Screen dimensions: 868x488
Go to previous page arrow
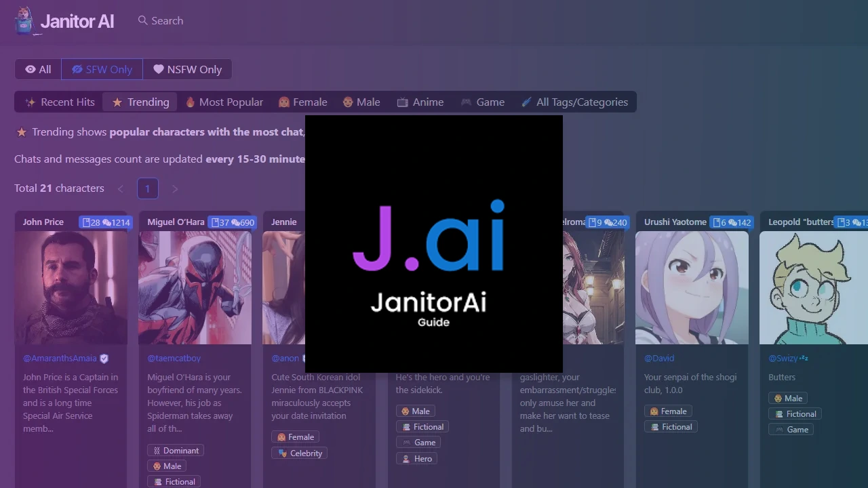tap(121, 188)
